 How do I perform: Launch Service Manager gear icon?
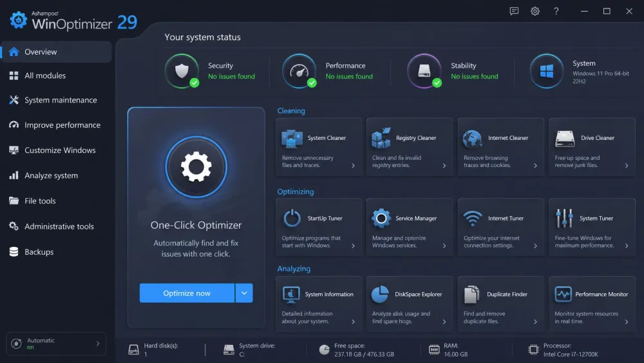click(381, 219)
